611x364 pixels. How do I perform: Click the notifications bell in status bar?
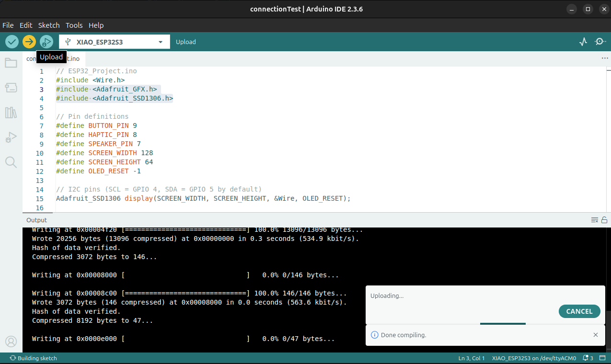point(588,358)
